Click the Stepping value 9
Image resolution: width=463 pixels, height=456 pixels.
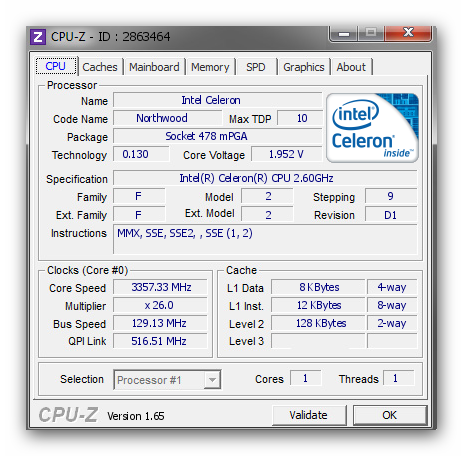(391, 196)
